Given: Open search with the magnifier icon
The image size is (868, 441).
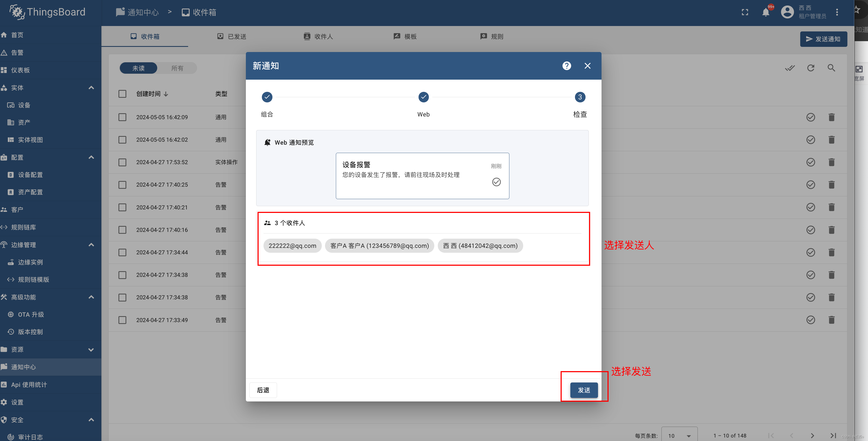Looking at the screenshot, I should pyautogui.click(x=831, y=68).
